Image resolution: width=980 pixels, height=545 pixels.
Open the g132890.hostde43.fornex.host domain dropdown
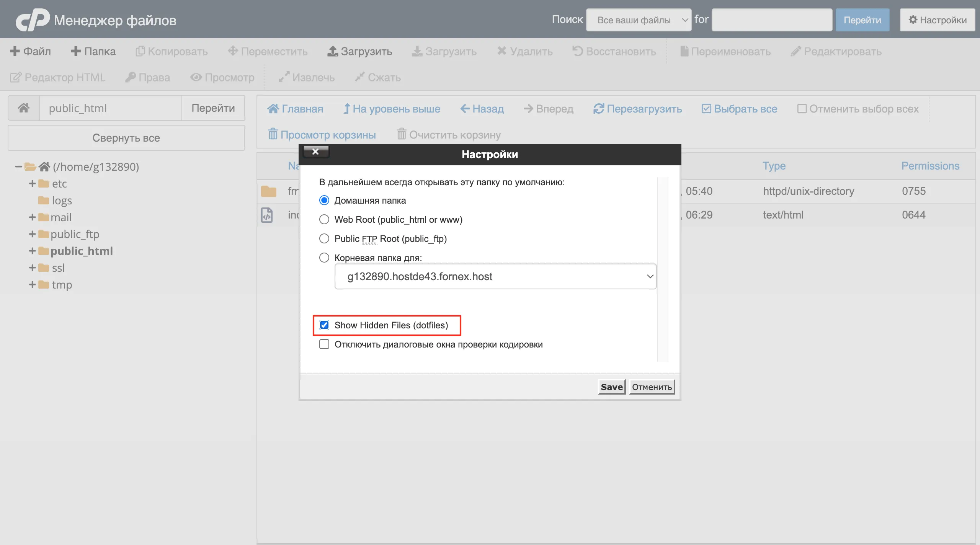(x=495, y=276)
